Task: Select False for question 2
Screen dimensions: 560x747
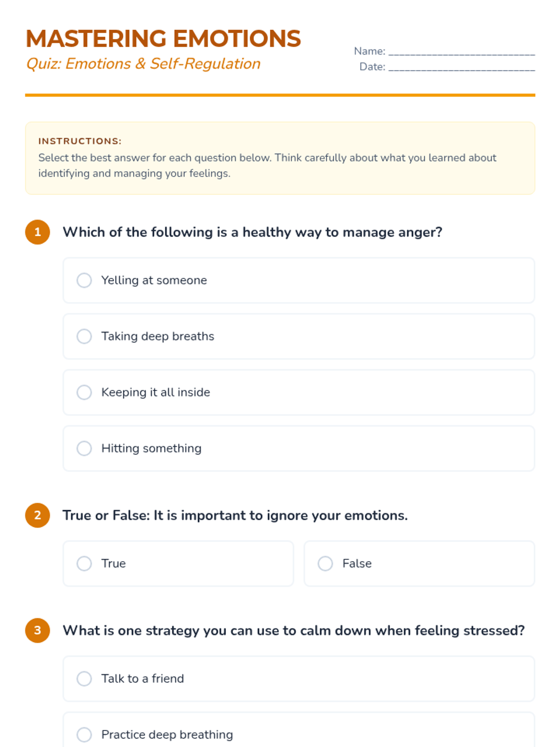Action: point(325,564)
